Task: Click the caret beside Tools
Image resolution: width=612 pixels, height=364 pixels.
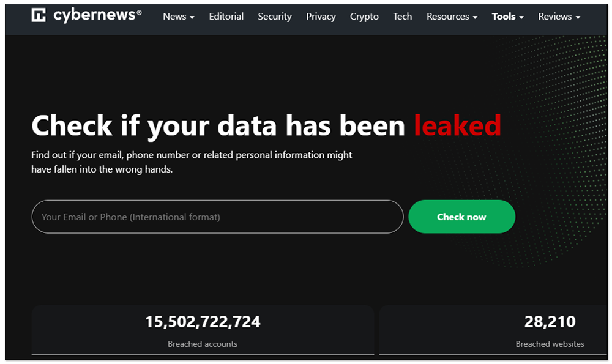Action: point(521,18)
